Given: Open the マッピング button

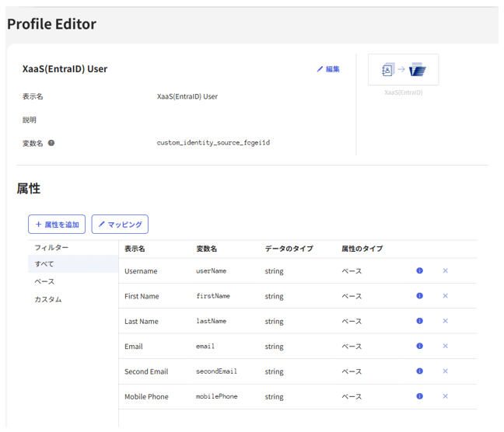Looking at the screenshot, I should (x=120, y=225).
